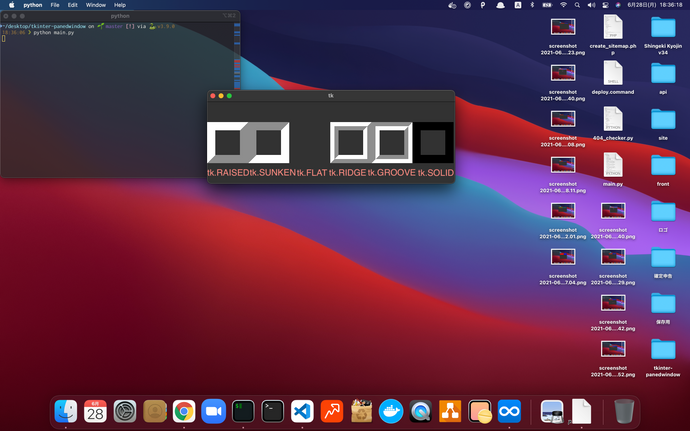Open the Trash in dock
The height and width of the screenshot is (431, 690).
(x=624, y=411)
